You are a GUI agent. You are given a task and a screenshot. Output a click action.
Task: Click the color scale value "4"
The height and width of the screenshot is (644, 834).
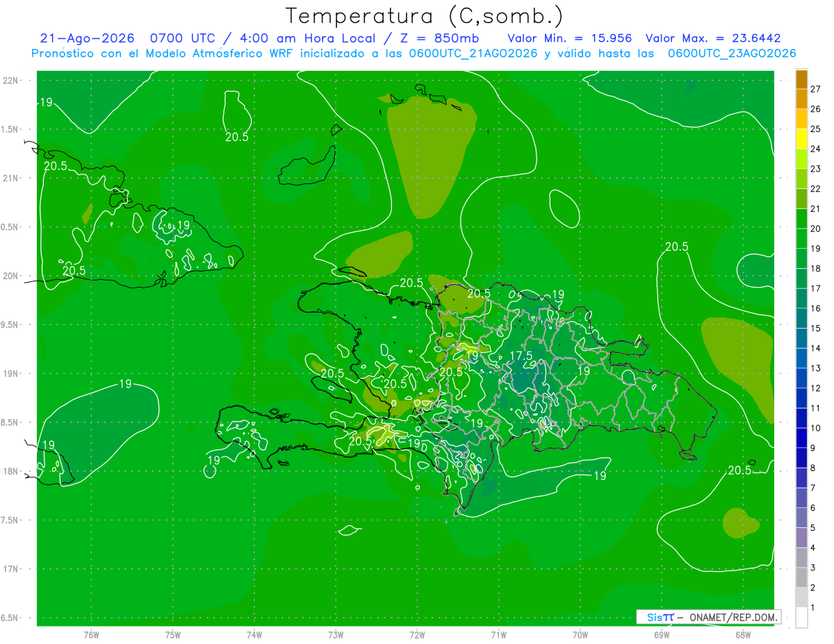pyautogui.click(x=813, y=548)
